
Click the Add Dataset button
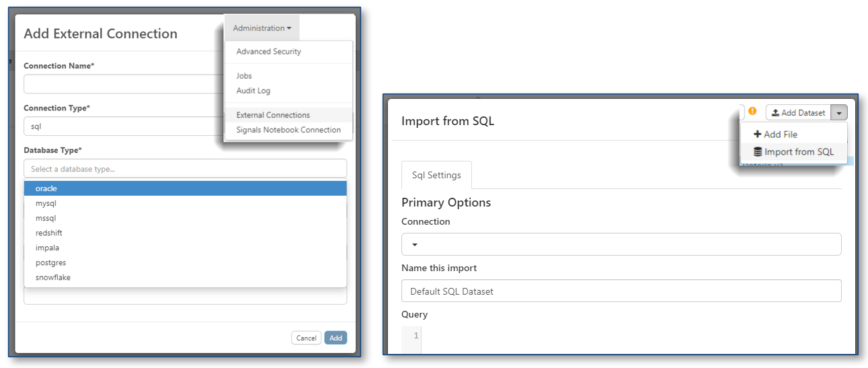[798, 113]
